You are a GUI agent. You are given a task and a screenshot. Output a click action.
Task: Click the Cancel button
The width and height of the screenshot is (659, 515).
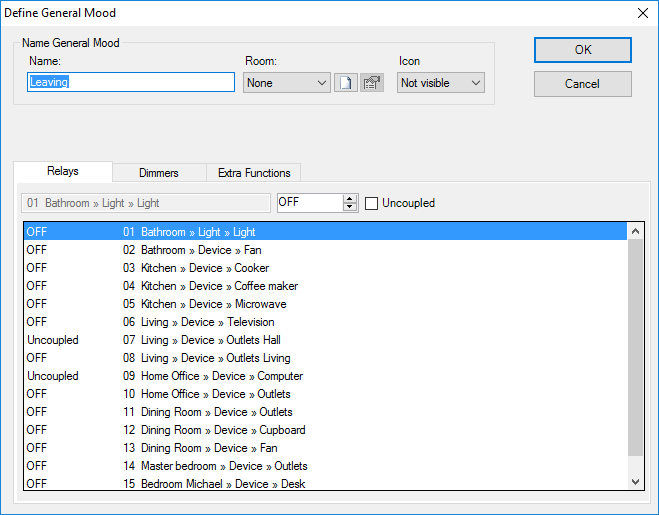[582, 84]
